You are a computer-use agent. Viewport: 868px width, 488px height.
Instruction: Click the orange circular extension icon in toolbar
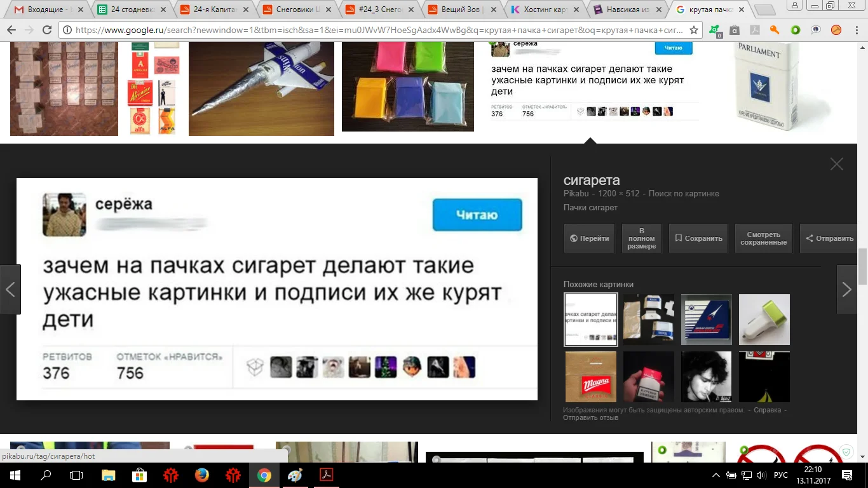[836, 30]
